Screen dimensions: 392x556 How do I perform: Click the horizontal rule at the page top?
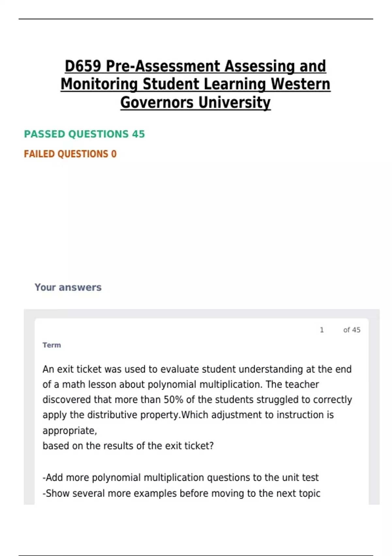pos(196,19)
